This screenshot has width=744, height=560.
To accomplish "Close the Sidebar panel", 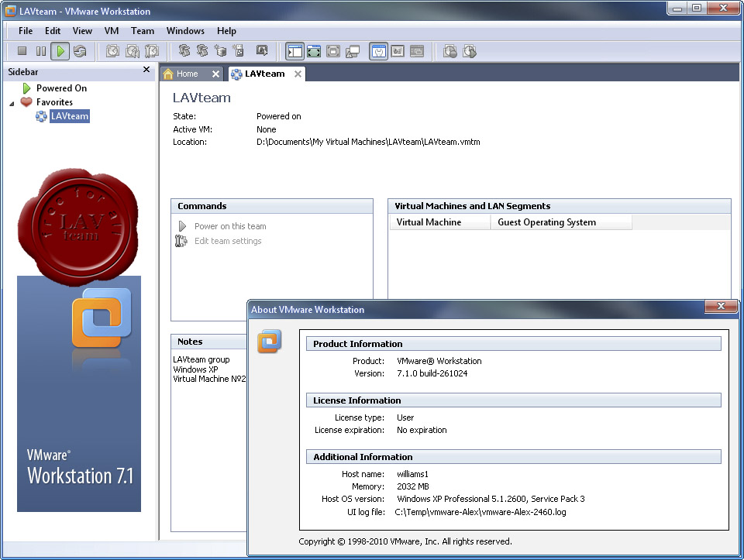I will tap(146, 70).
